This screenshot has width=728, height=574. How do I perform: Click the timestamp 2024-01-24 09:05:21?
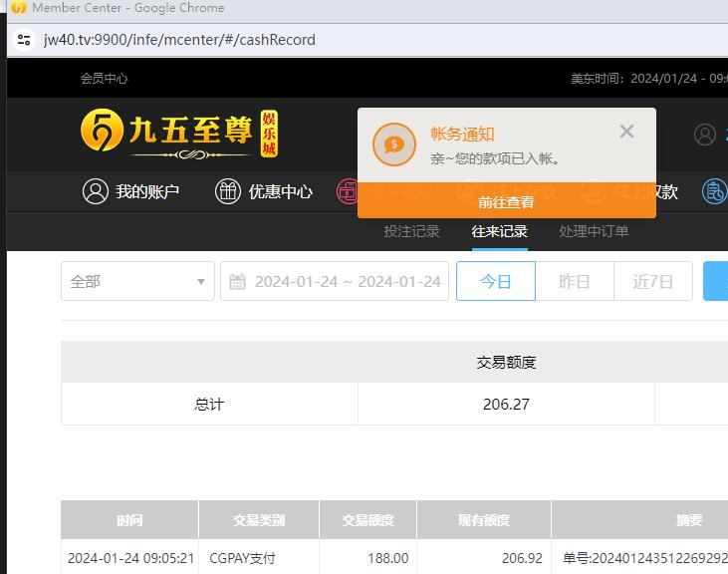coord(130,558)
